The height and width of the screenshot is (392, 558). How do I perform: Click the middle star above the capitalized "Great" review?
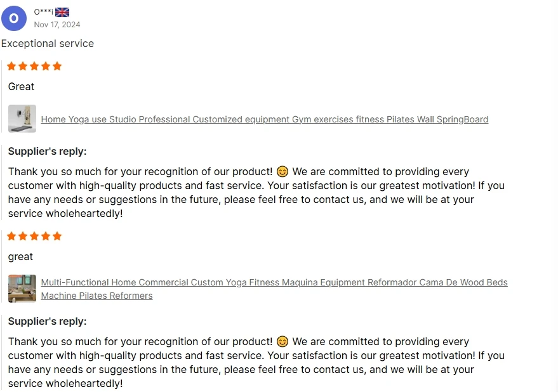[34, 66]
